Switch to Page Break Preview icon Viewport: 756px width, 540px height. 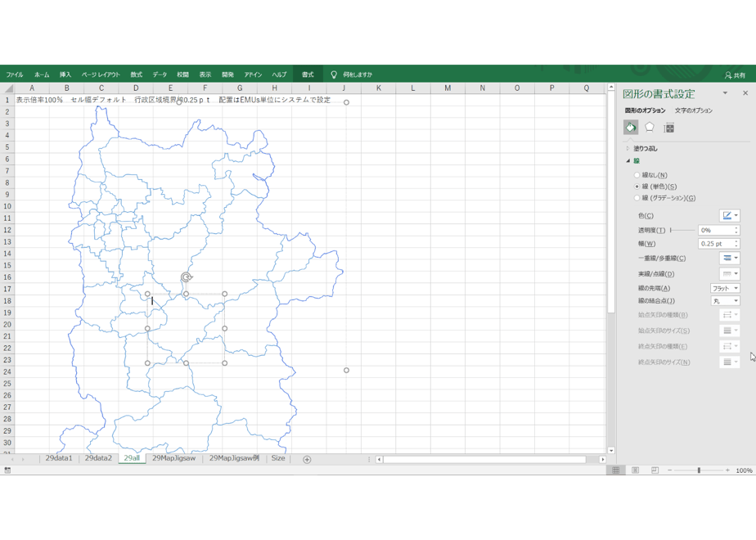pyautogui.click(x=655, y=470)
